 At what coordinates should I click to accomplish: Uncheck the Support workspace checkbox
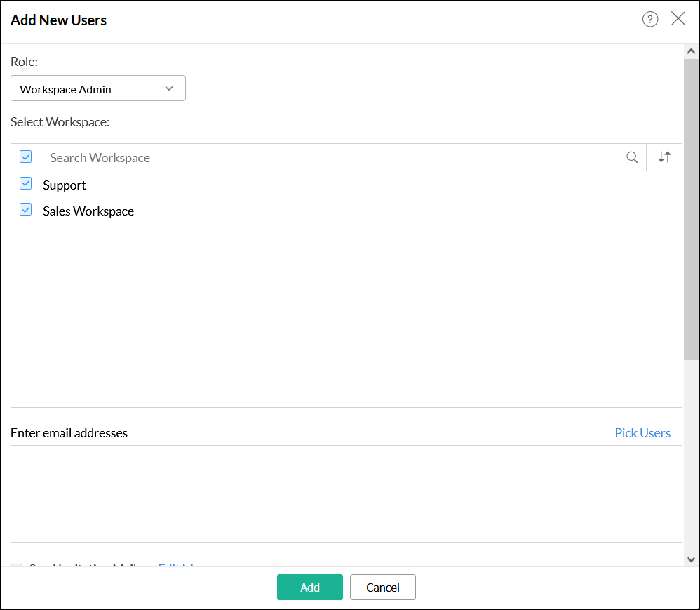pos(26,184)
